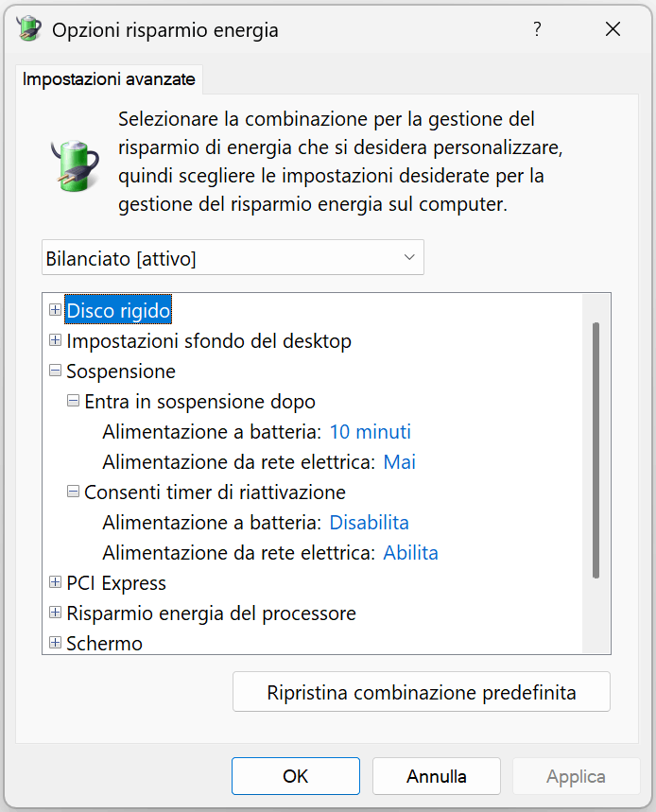Open the Bilanciato [attivo] plan dropdown
Screen dimensions: 656x812
[233, 257]
